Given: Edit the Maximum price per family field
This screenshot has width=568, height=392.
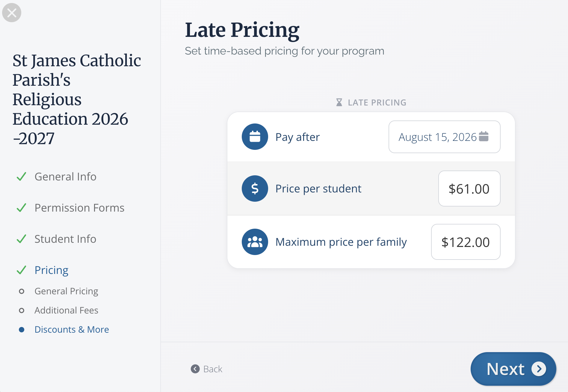Looking at the screenshot, I should coord(465,242).
